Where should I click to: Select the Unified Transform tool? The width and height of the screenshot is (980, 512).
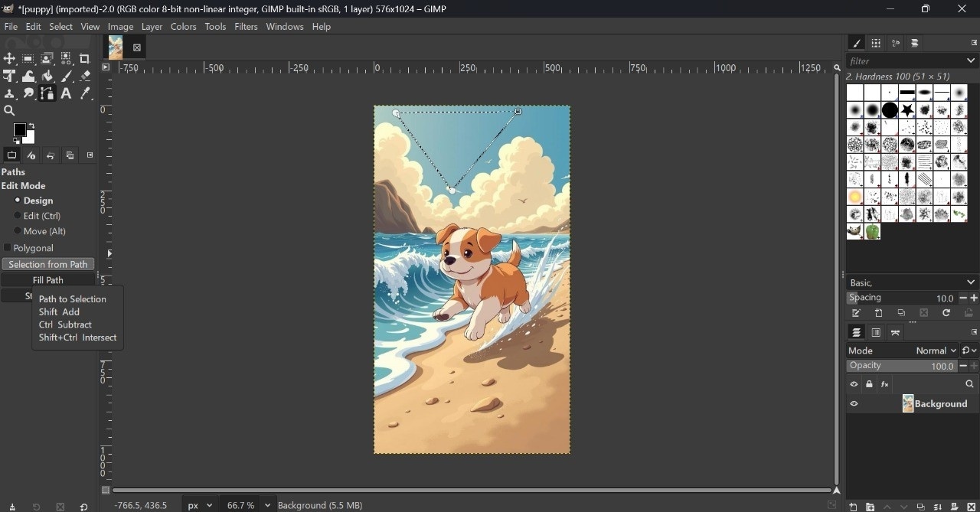click(x=9, y=76)
